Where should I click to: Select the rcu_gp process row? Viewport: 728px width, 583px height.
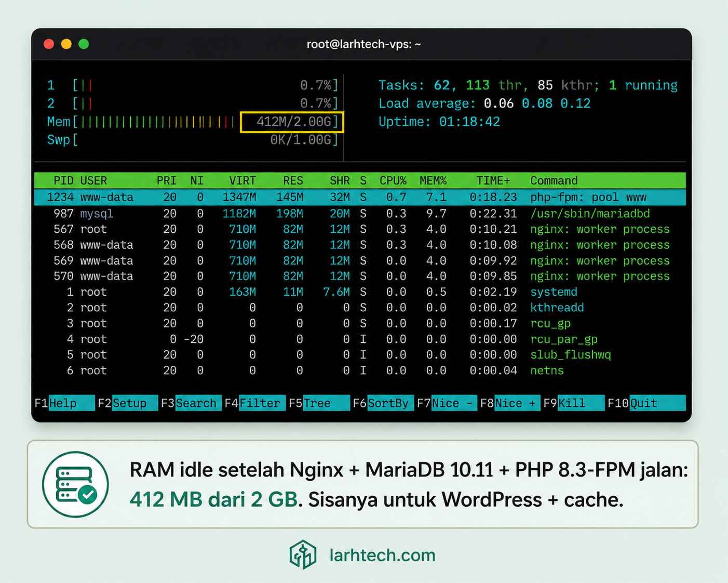[x=360, y=323]
